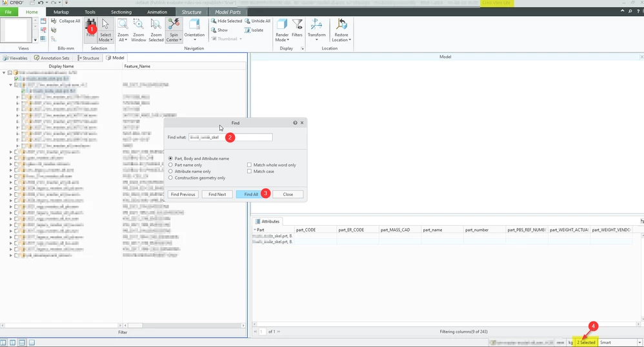Collapse the root node of the model tree
The image size is (644, 347).
(x=4, y=73)
